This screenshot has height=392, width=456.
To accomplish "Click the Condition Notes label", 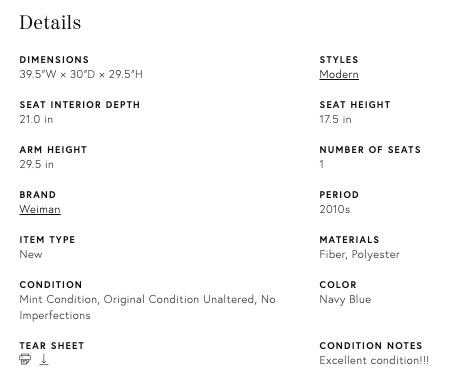I will (x=371, y=346).
